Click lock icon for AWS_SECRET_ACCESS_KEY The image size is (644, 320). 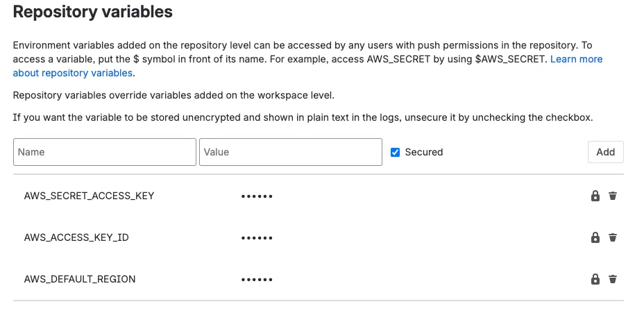(x=595, y=196)
